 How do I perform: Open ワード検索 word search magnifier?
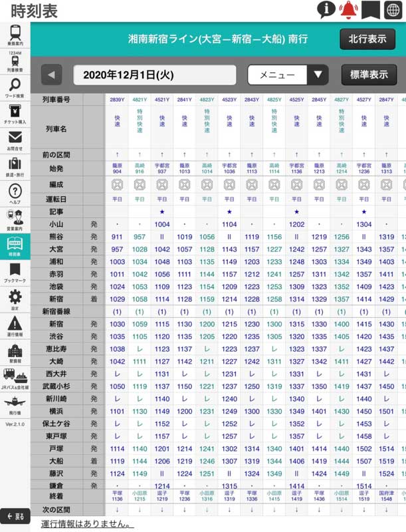pos(15,88)
